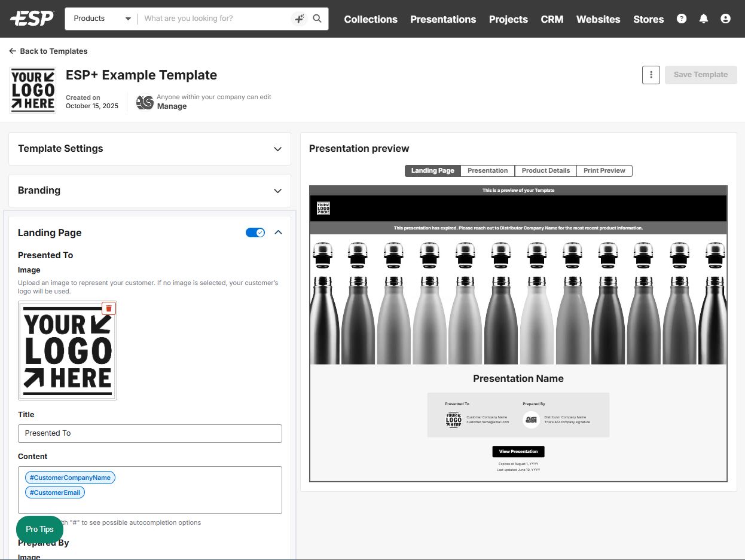The height and width of the screenshot is (560, 745).
Task: Click the AI sparkle search icon
Action: click(x=299, y=19)
